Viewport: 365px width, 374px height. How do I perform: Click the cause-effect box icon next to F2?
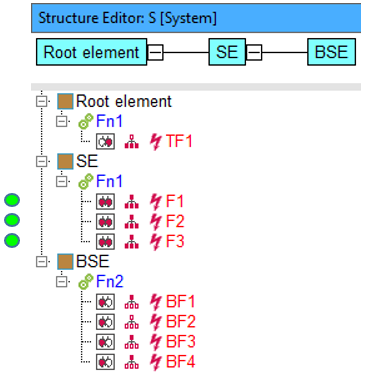[x=106, y=222]
